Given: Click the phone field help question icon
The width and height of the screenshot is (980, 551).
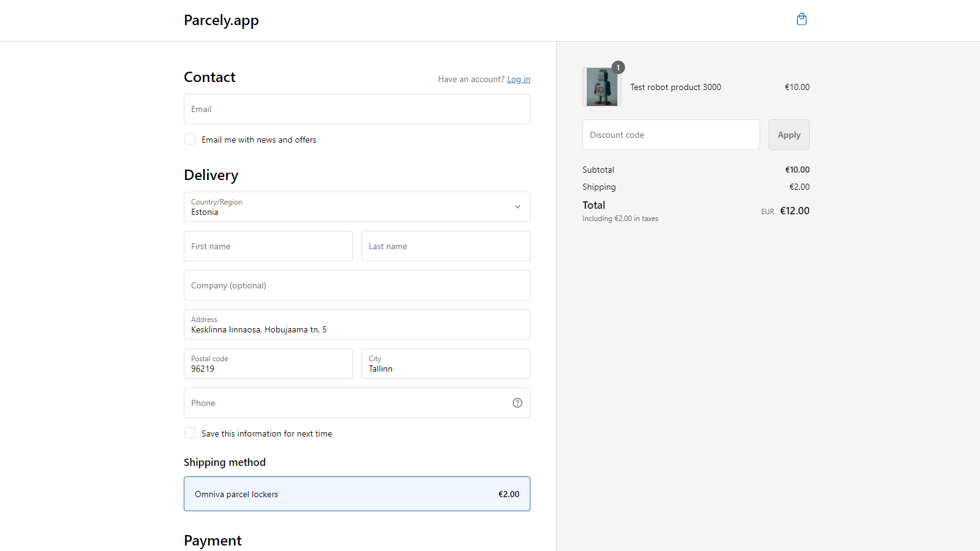Looking at the screenshot, I should tap(518, 403).
